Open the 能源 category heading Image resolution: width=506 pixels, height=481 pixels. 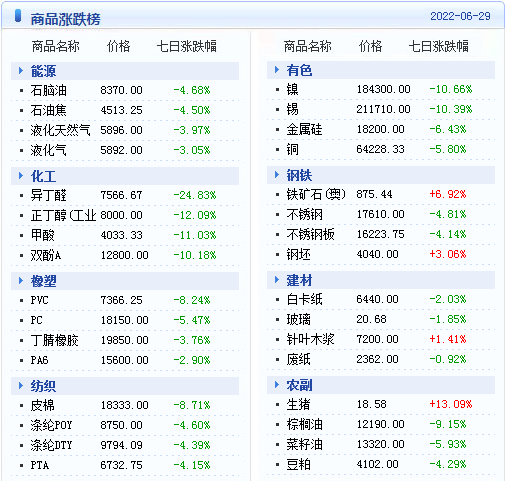point(43,71)
